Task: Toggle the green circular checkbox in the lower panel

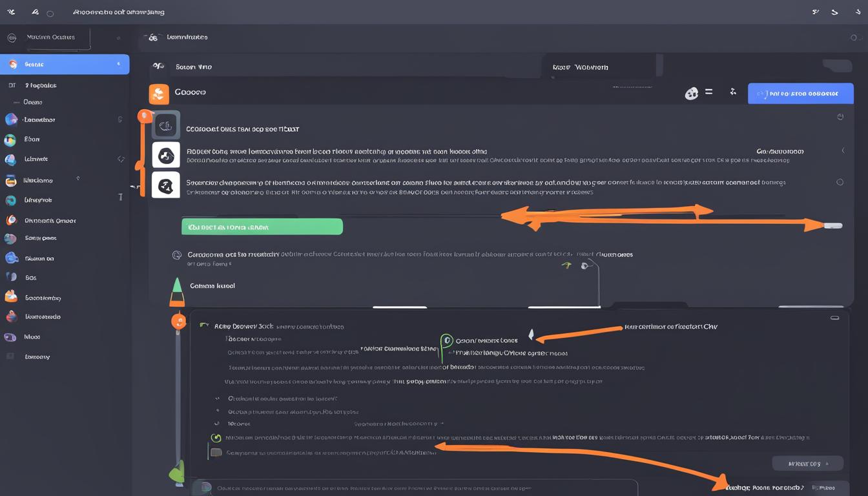Action: [216, 437]
